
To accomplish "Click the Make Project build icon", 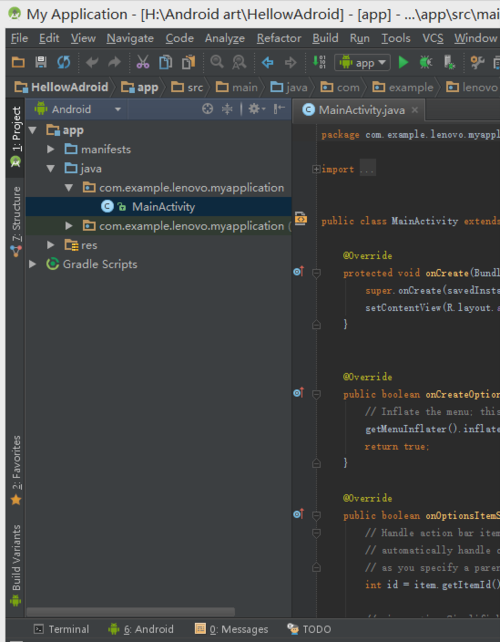I will (x=319, y=62).
